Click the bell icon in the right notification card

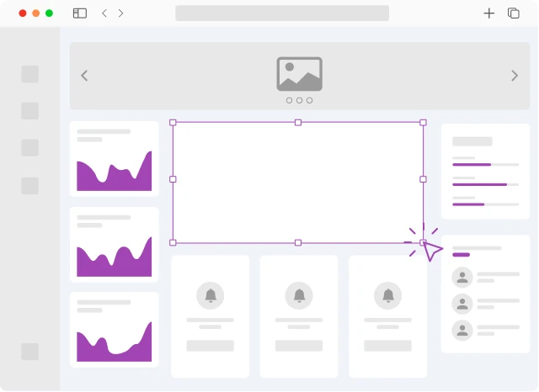pyautogui.click(x=387, y=295)
